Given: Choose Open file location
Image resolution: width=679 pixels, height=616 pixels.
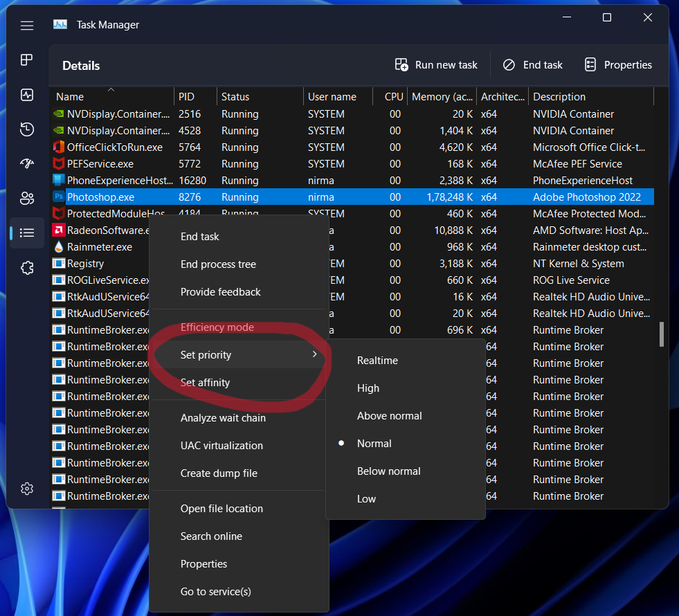Looking at the screenshot, I should [x=239, y=508].
